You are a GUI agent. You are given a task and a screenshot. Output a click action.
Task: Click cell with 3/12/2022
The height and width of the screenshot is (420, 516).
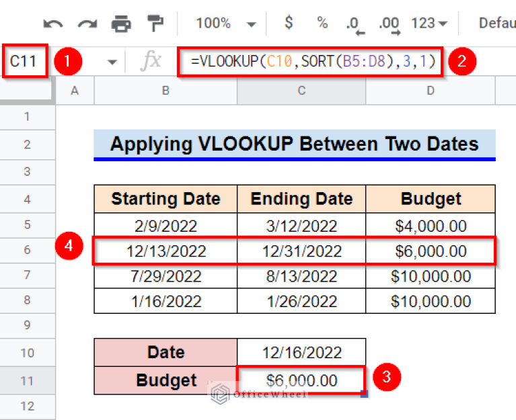(301, 226)
